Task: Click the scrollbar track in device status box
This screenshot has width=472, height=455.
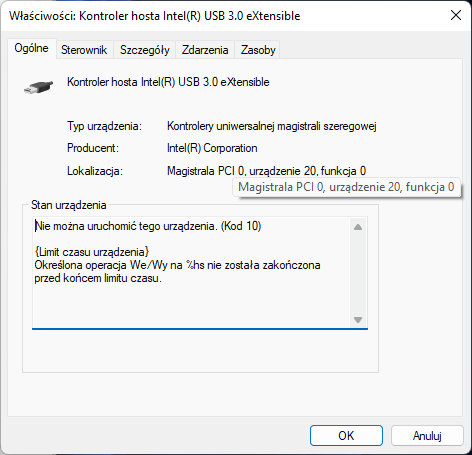Action: pyautogui.click(x=358, y=273)
